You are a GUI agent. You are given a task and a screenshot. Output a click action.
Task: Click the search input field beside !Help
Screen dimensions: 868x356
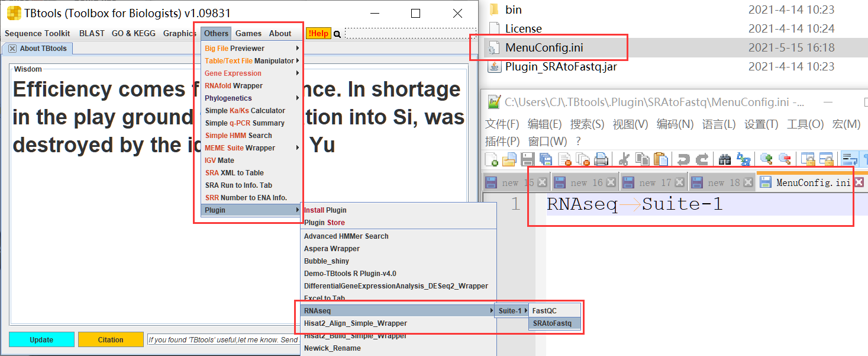click(x=411, y=34)
